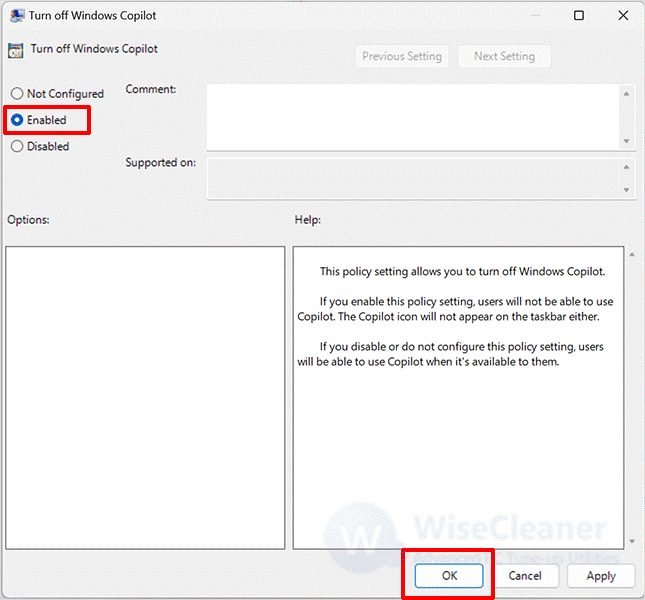
Task: Click the 'Turn off Windows Copilot' heading text
Action: 94,49
